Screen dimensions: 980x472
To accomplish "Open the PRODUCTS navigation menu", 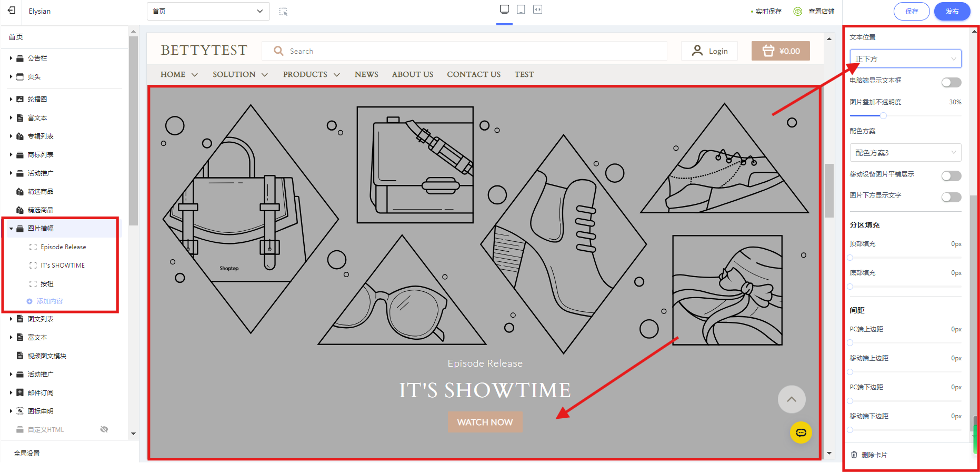I will (x=311, y=75).
